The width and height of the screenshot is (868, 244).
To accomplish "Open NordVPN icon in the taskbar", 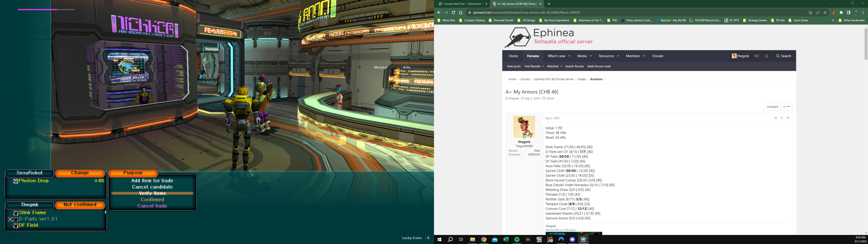I will (x=561, y=240).
